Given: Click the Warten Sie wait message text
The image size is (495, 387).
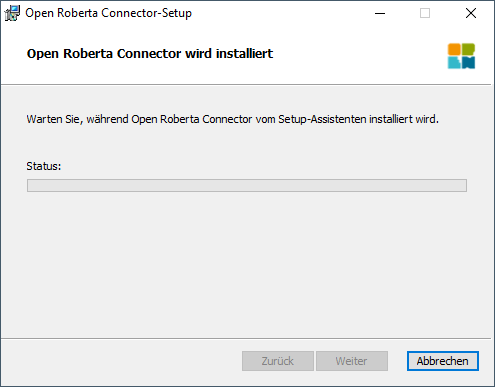Looking at the screenshot, I should click(232, 119).
